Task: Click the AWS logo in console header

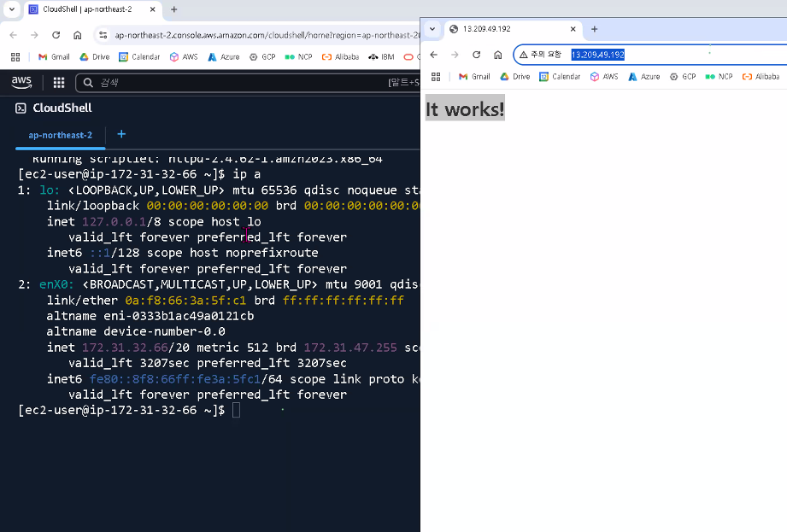Action: coord(21,82)
